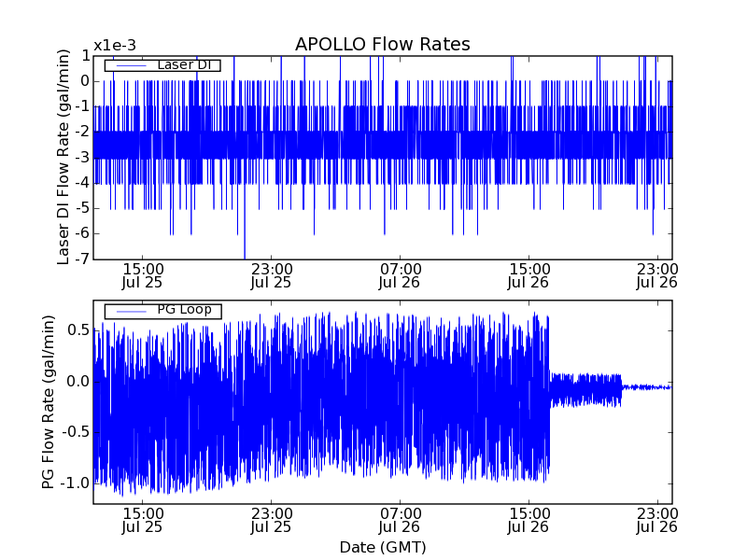Click the APOLLO Flow Rates chart title

coord(382,45)
